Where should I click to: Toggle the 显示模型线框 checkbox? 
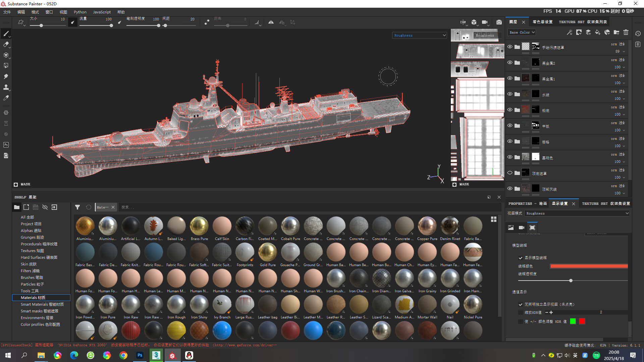pos(521,258)
